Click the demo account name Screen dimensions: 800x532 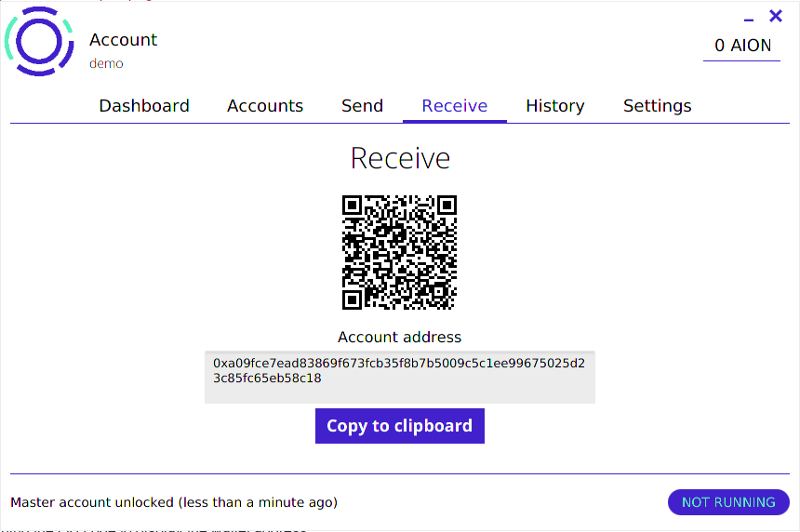coord(106,63)
